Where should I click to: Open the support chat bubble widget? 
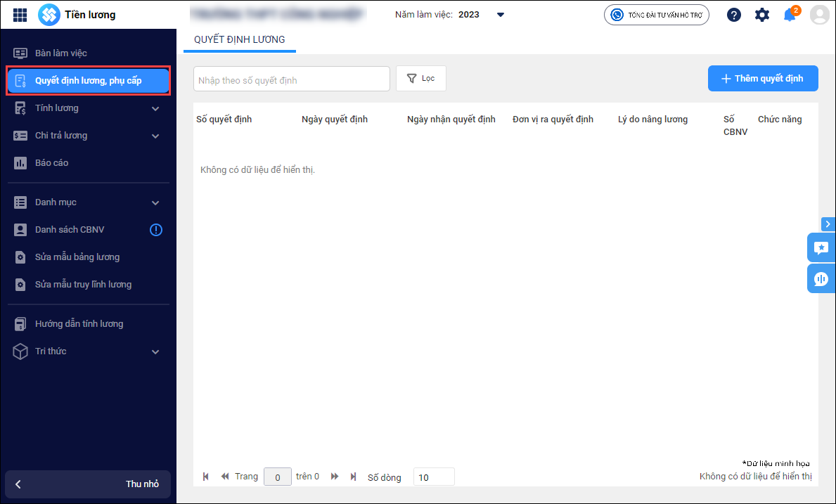pos(822,278)
